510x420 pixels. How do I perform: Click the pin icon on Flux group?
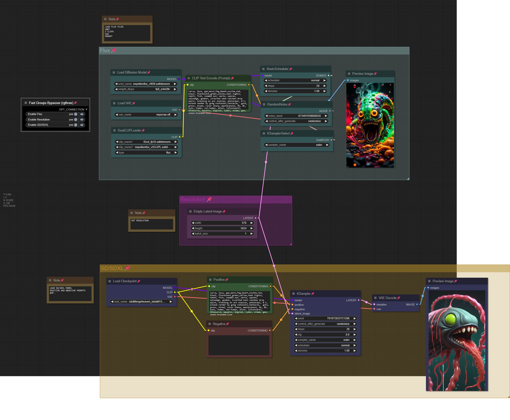(x=114, y=50)
